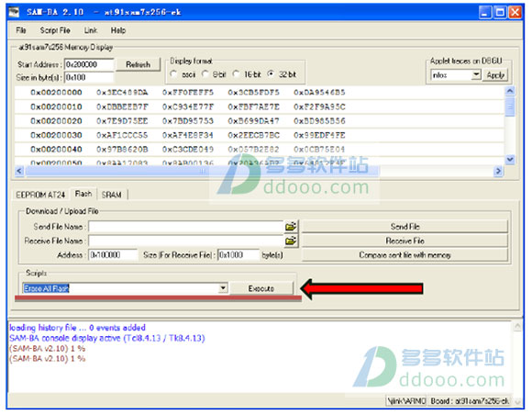Select the ascii display format
This screenshot has height=415, width=532.
173,74
